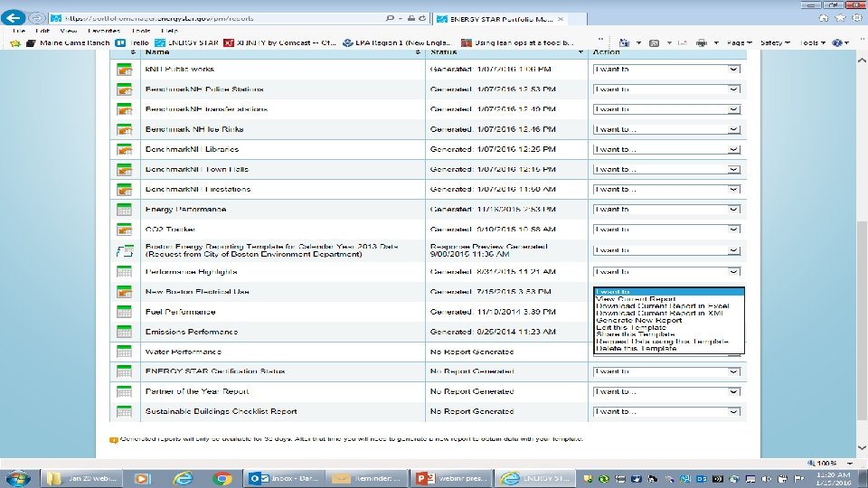Click the ENERGY STAR Certification Status icon
This screenshot has width=868, height=488.
pos(124,371)
